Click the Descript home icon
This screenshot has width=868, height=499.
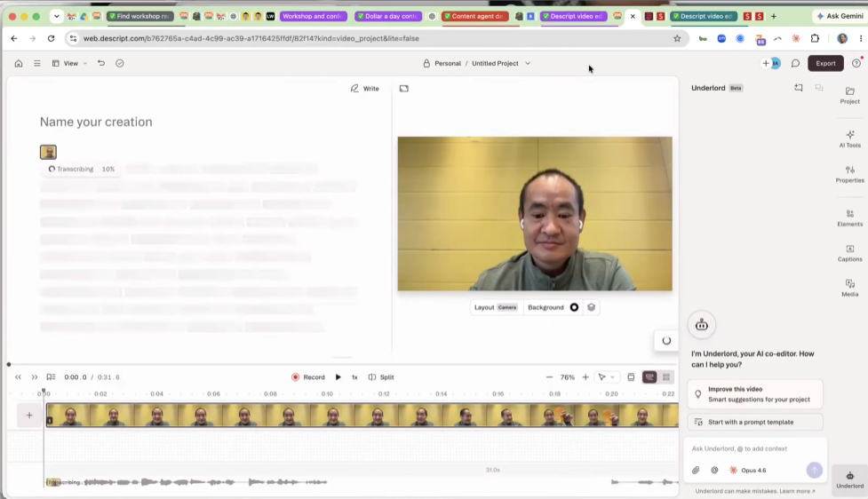pyautogui.click(x=19, y=63)
